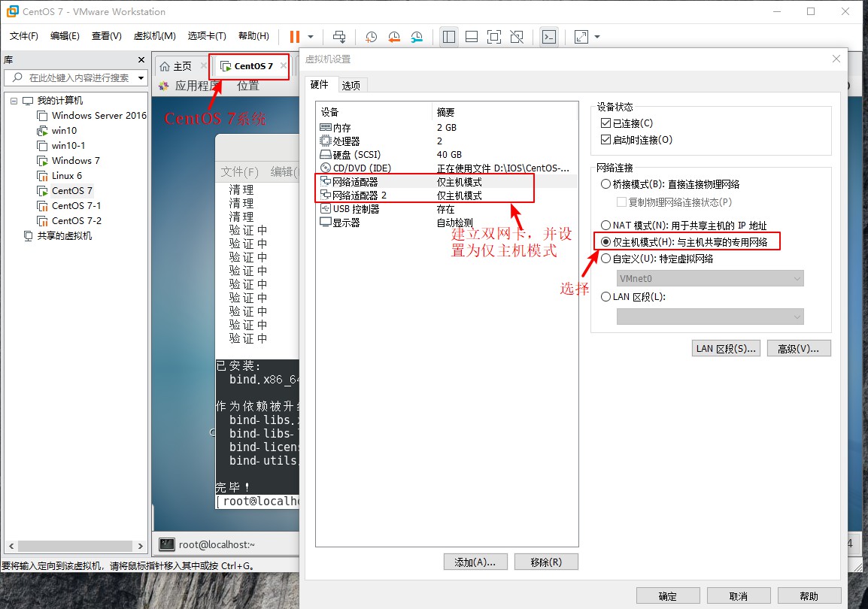
Task: Click 确定 to confirm settings
Action: [x=668, y=596]
